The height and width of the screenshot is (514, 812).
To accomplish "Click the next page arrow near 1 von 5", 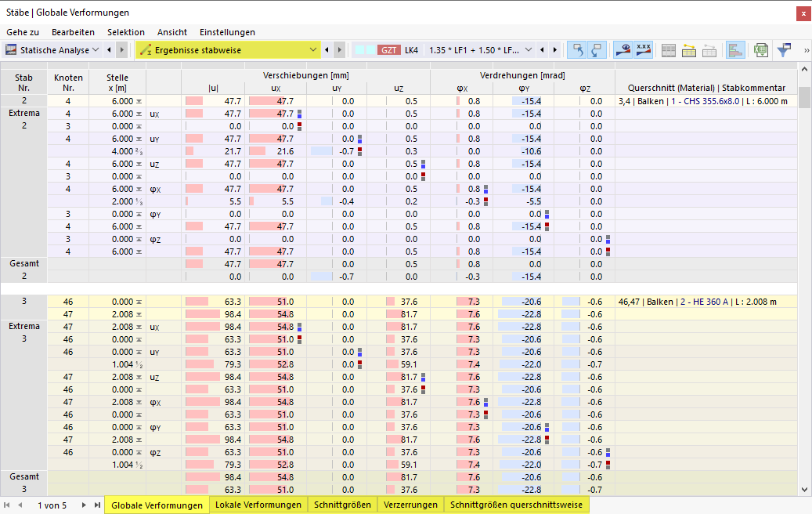I will pyautogui.click(x=83, y=505).
